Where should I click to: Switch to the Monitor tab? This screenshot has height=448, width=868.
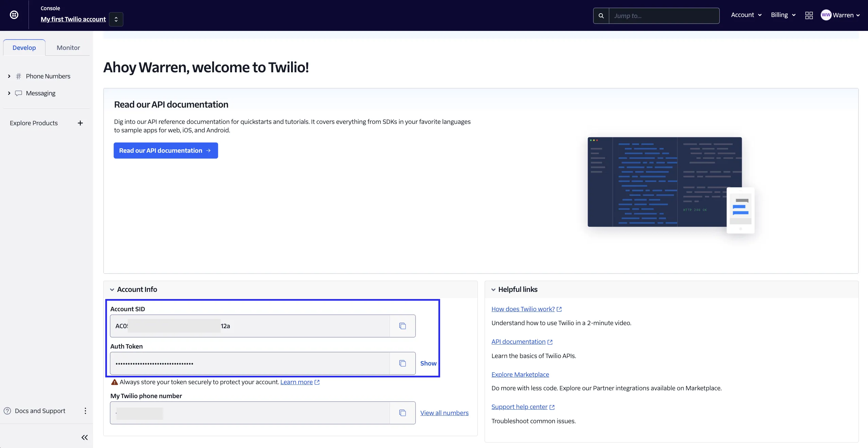[x=68, y=48]
